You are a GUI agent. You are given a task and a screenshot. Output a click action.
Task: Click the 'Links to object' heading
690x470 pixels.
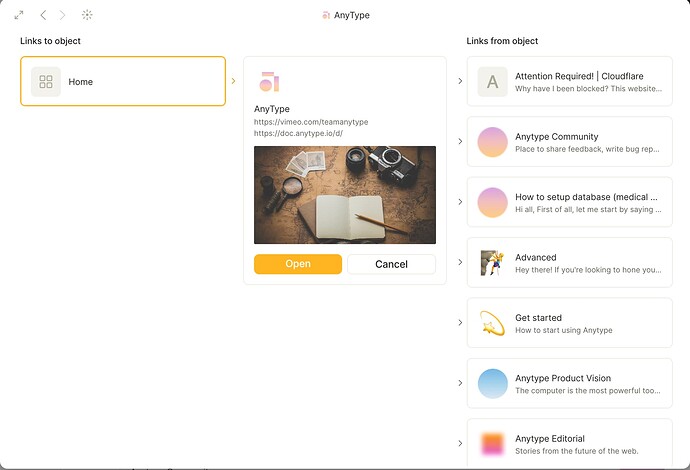click(50, 41)
